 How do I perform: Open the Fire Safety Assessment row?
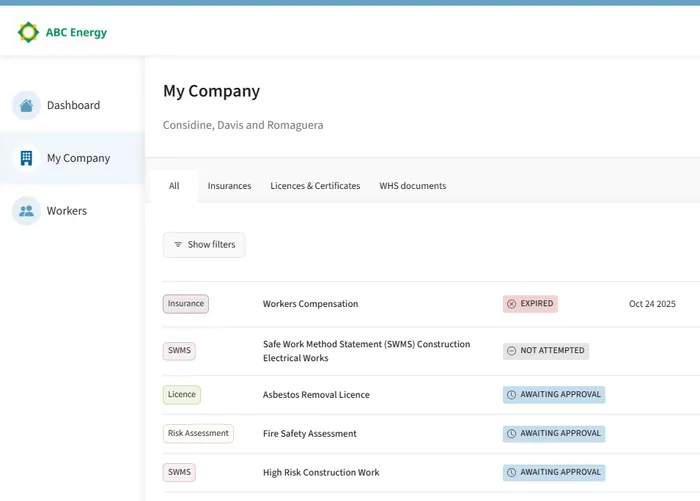[310, 434]
